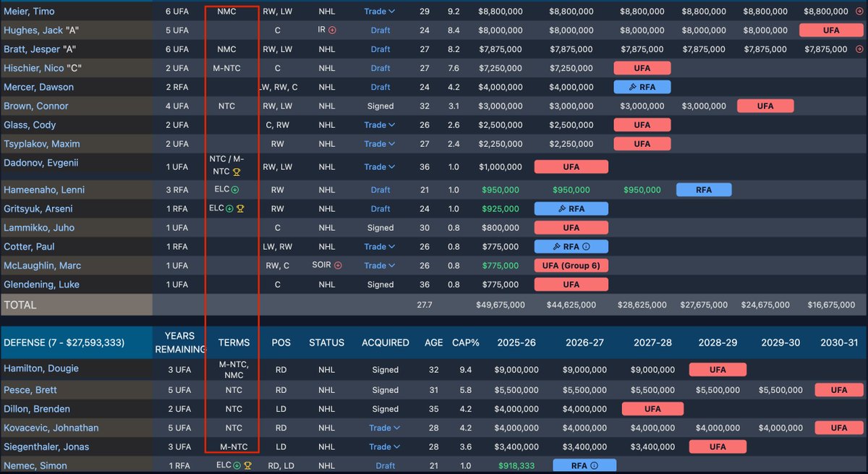Viewport: 868px width, 474px height.
Task: Open Mercer, Dawson player link
Action: (x=38, y=87)
